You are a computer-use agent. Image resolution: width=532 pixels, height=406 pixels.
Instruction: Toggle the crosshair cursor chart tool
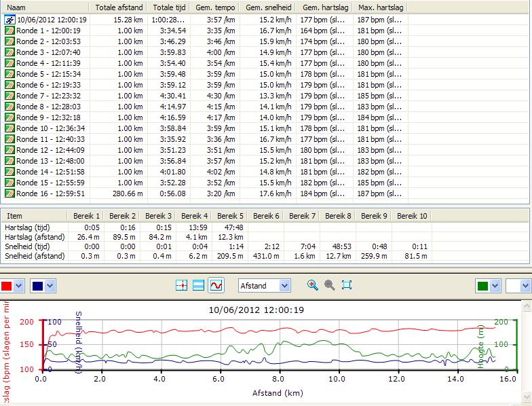coord(182,285)
